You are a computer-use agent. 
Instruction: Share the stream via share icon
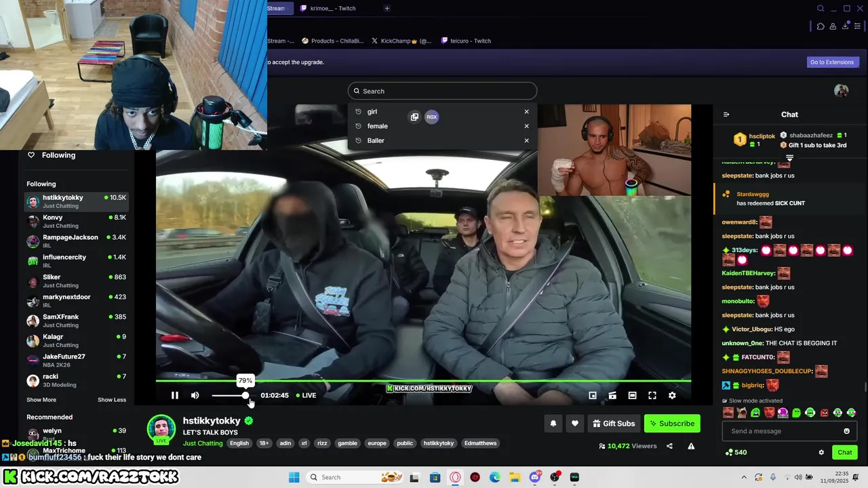pyautogui.click(x=669, y=446)
